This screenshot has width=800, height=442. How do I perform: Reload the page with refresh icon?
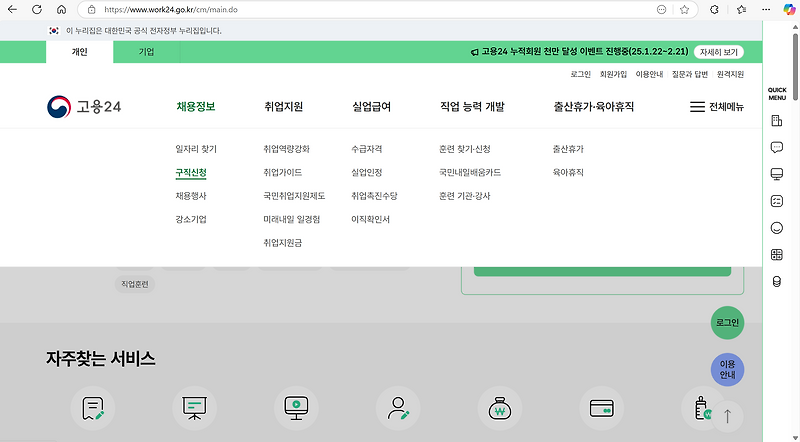(x=37, y=9)
